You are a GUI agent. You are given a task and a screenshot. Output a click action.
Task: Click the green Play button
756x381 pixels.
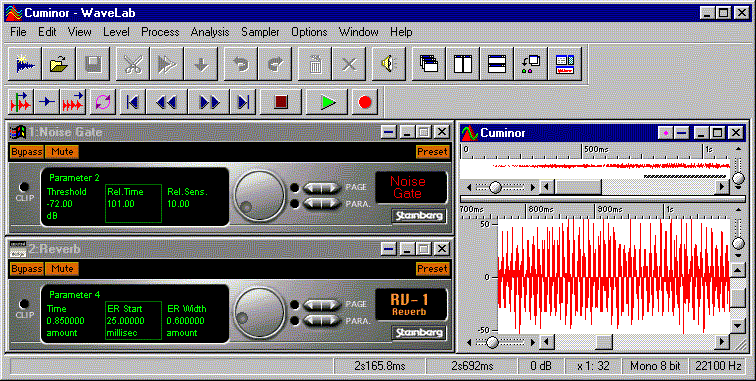tap(328, 102)
